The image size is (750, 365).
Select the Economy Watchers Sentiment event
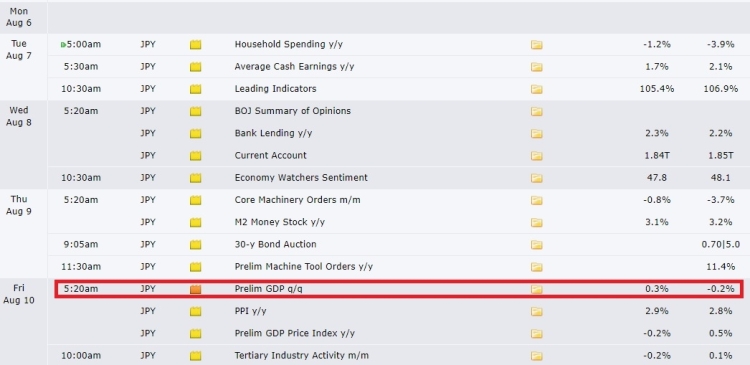coord(301,177)
